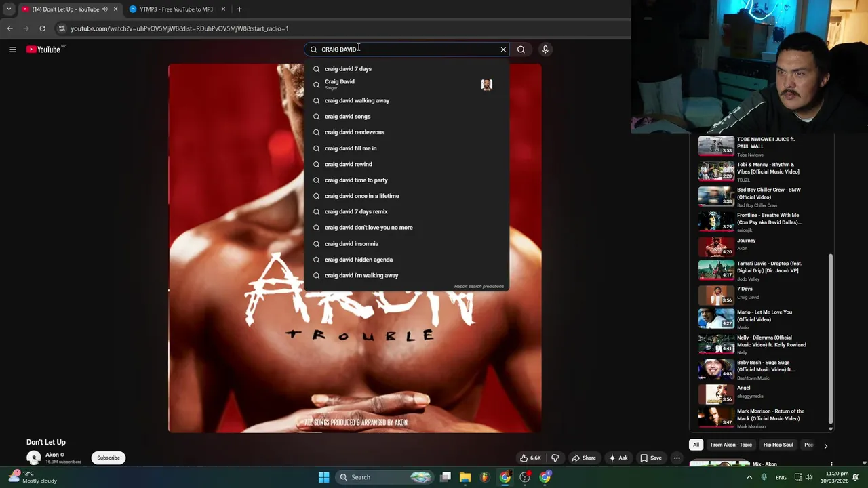Show more chips with right chevron

tap(825, 446)
